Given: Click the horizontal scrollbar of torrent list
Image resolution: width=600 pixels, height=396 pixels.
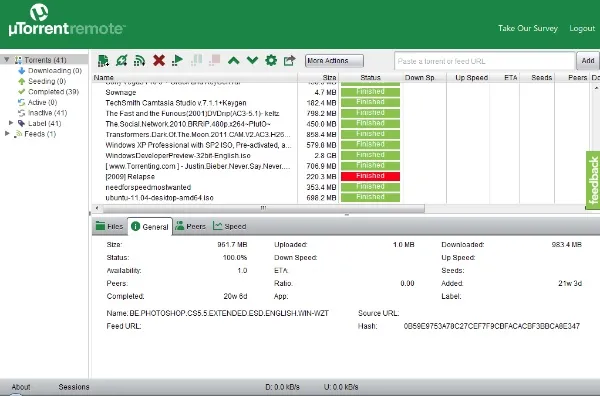Looking at the screenshot, I should tap(264, 208).
